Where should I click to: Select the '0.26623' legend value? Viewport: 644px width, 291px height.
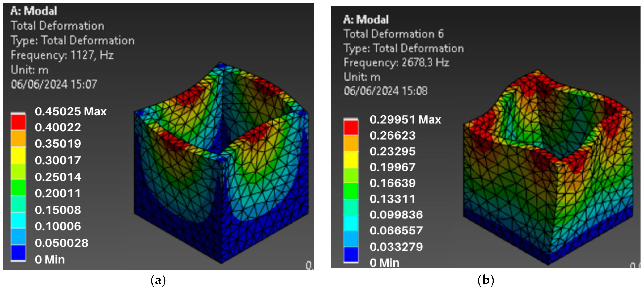click(x=392, y=135)
